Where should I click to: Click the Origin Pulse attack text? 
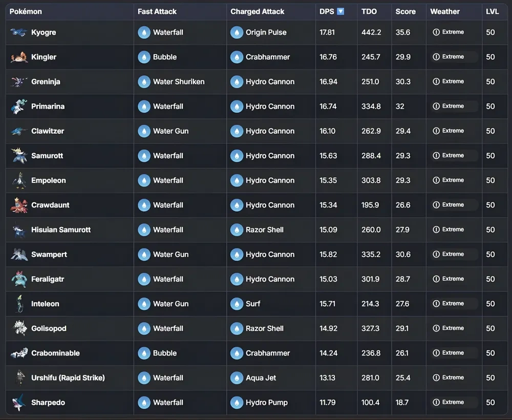(x=266, y=32)
